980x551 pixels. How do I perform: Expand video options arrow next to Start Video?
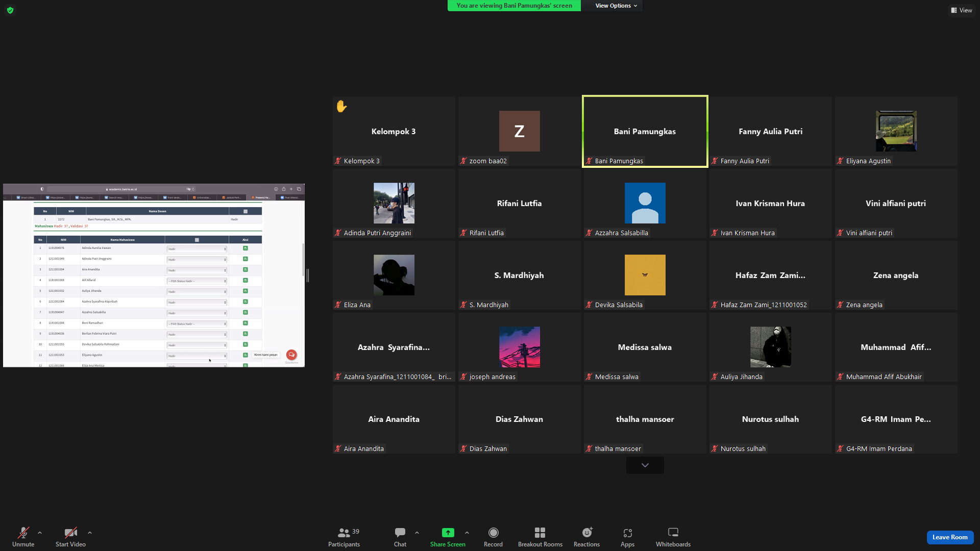(90, 533)
